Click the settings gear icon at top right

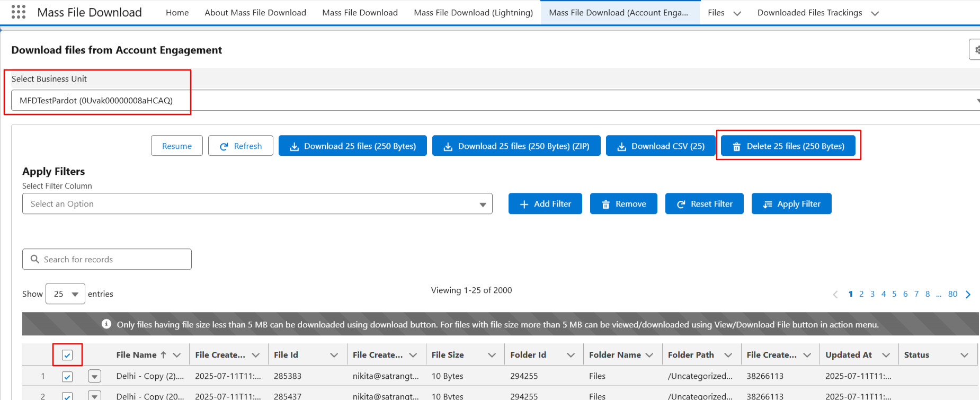pos(976,49)
